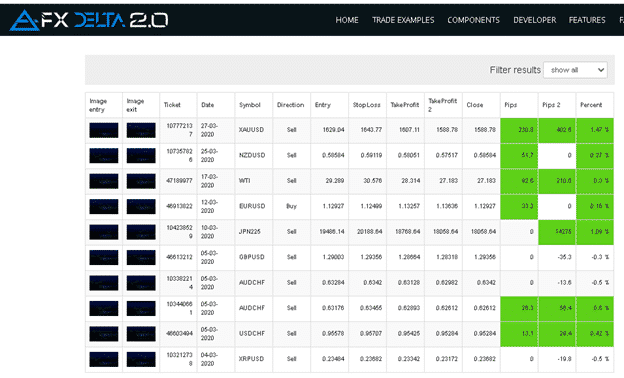Open the Filter results dropdown
This screenshot has width=624, height=378.
point(575,70)
